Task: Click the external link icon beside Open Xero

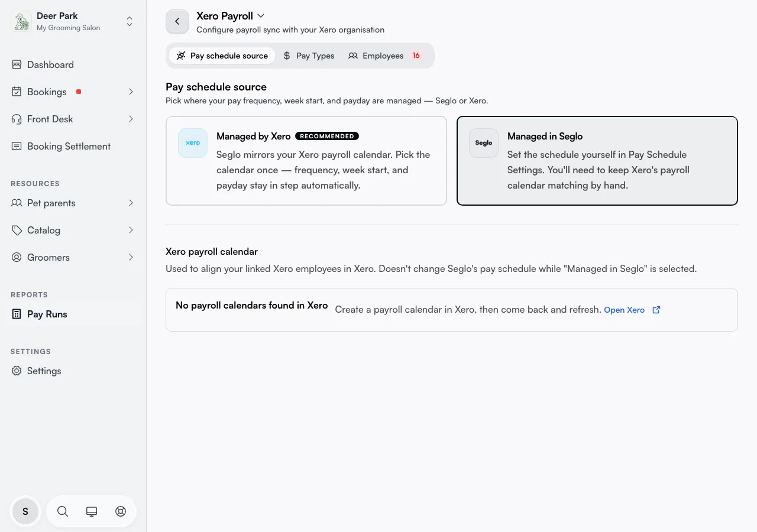Action: tap(656, 310)
